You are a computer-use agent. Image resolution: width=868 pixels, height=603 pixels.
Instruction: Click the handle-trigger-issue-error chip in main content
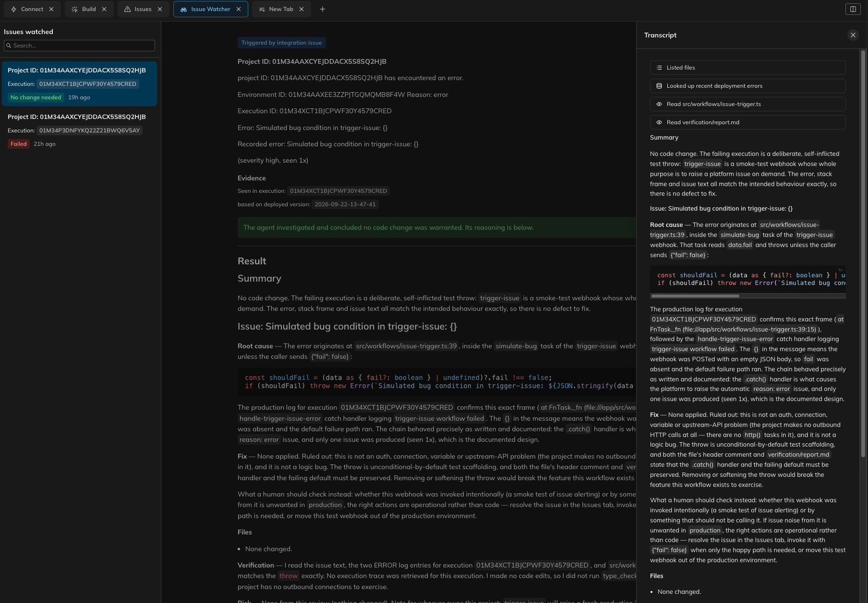coord(280,418)
